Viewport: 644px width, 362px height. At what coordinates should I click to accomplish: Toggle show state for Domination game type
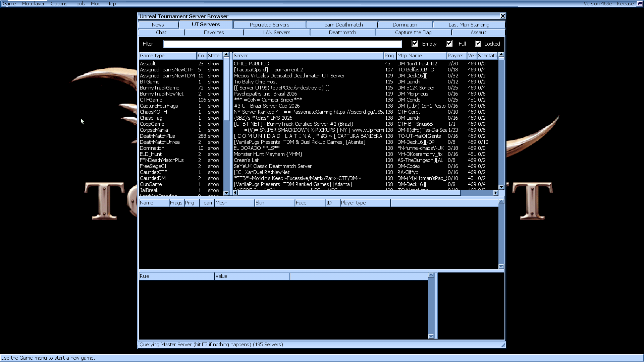(213, 148)
